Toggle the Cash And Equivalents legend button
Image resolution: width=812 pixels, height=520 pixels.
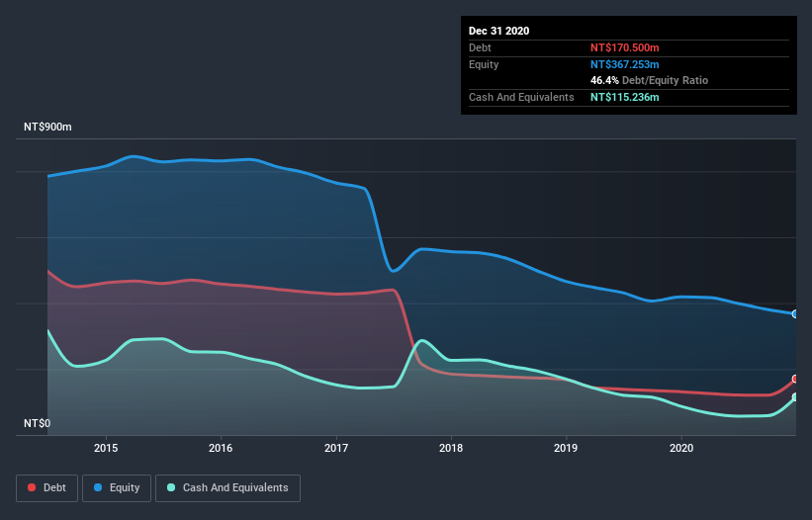[227, 488]
